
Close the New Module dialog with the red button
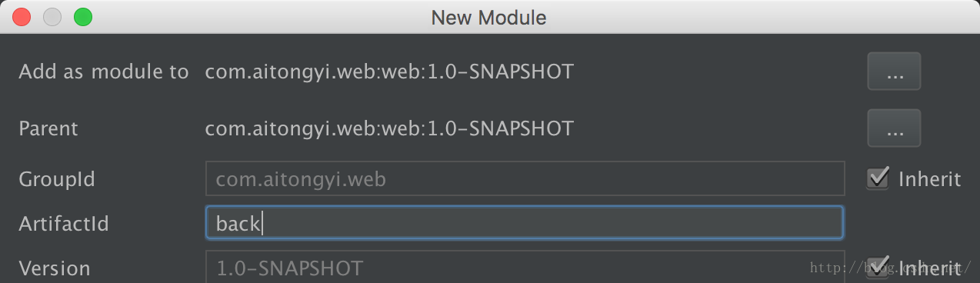[22, 16]
